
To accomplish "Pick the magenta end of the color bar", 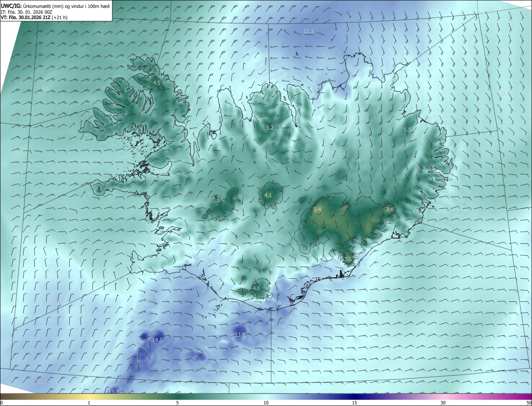I will click(x=522, y=396).
